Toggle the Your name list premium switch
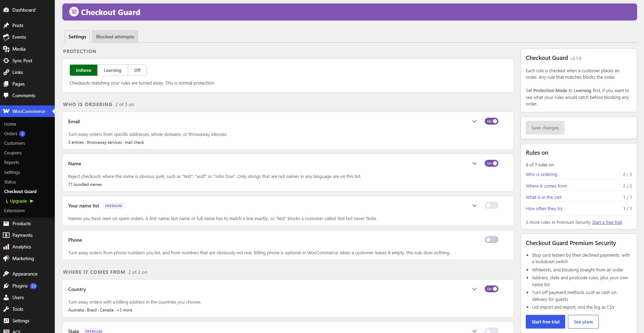This screenshot has width=644, height=333. click(491, 205)
